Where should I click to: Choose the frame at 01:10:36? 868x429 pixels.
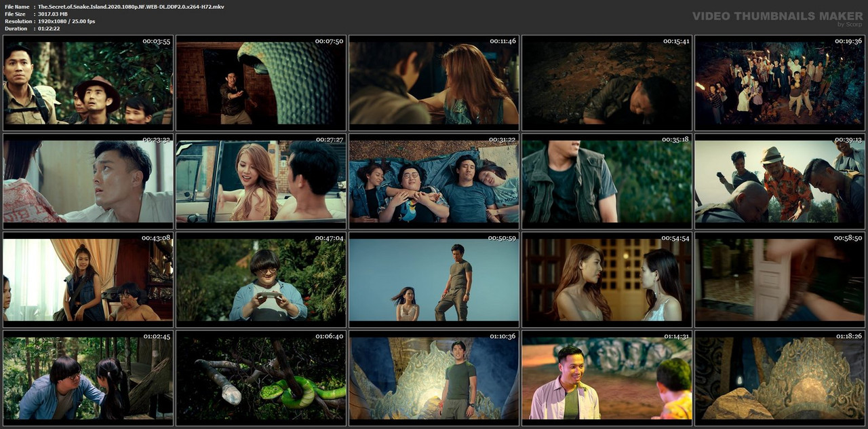pyautogui.click(x=434, y=378)
